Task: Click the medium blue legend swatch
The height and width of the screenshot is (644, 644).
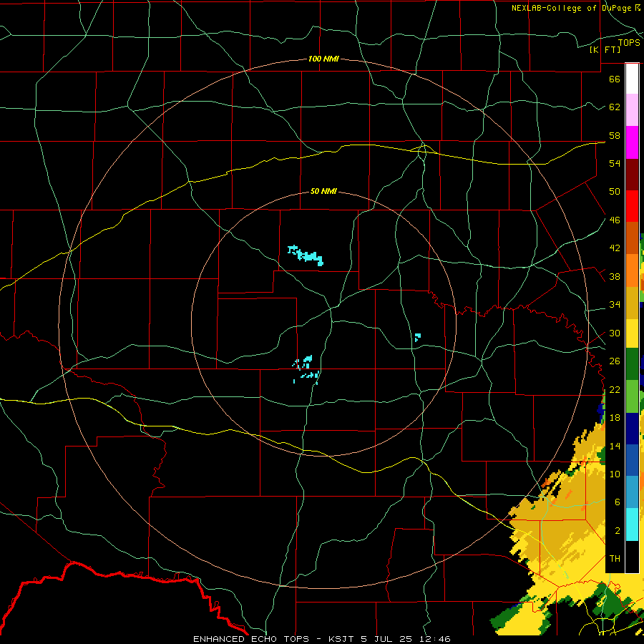Action: click(x=632, y=460)
